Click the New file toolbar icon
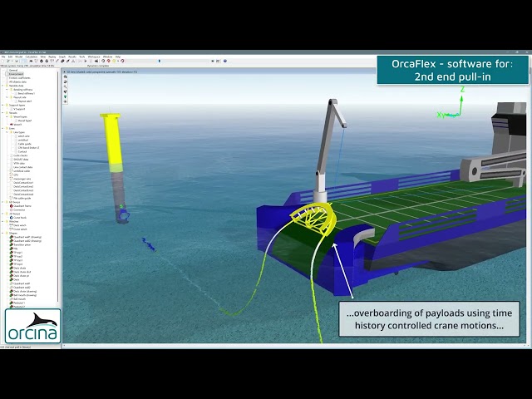532x399 pixels. [x=3, y=61]
